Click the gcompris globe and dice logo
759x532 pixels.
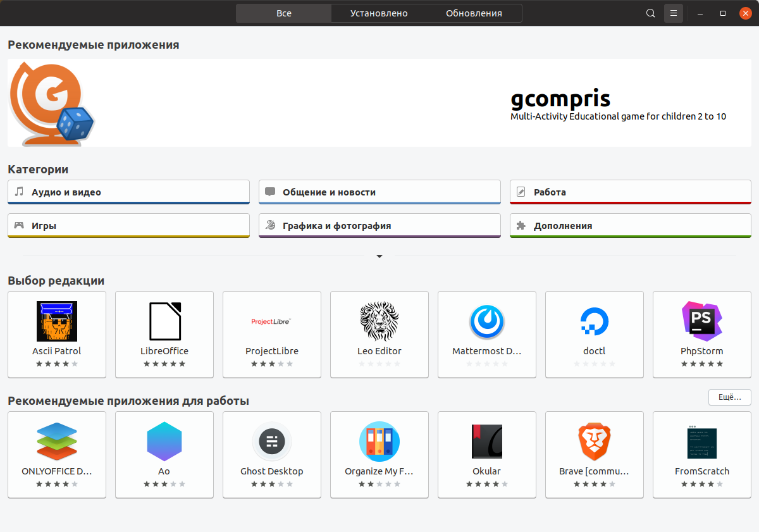point(52,103)
